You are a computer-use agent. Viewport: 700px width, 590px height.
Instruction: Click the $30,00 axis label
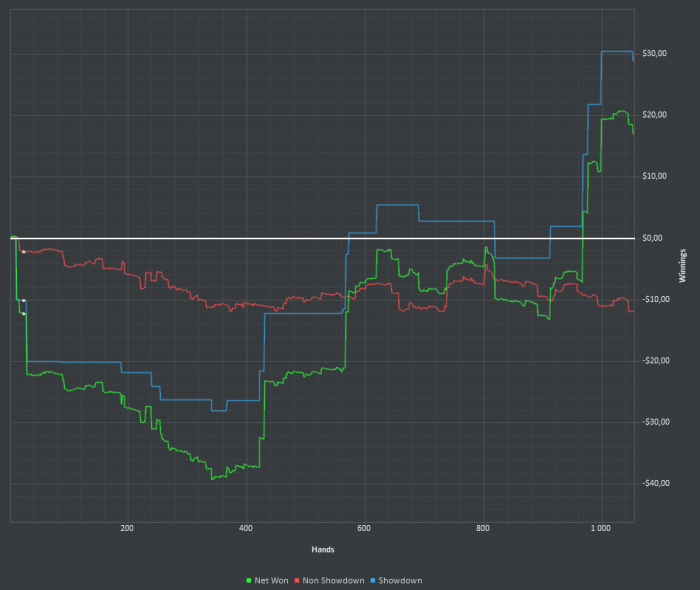654,54
